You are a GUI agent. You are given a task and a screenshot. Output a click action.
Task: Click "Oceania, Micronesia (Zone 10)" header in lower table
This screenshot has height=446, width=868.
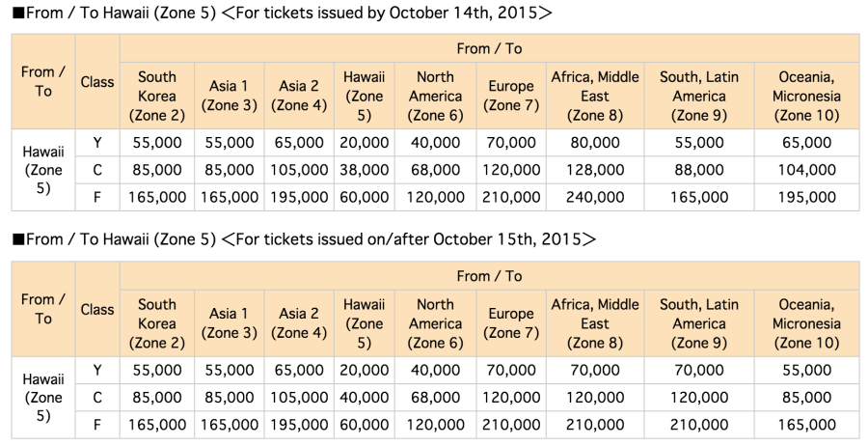click(x=806, y=324)
